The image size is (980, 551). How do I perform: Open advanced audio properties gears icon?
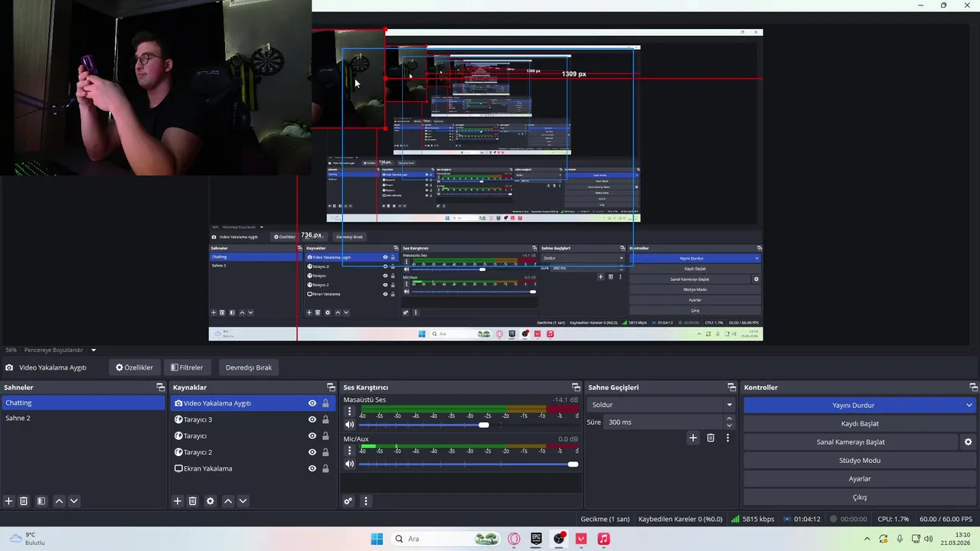348,501
